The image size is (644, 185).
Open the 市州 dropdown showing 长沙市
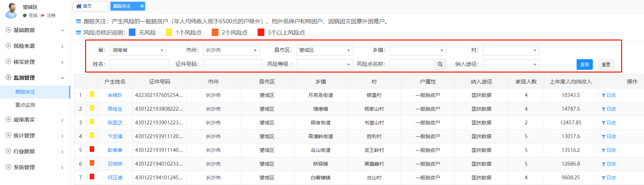(231, 50)
